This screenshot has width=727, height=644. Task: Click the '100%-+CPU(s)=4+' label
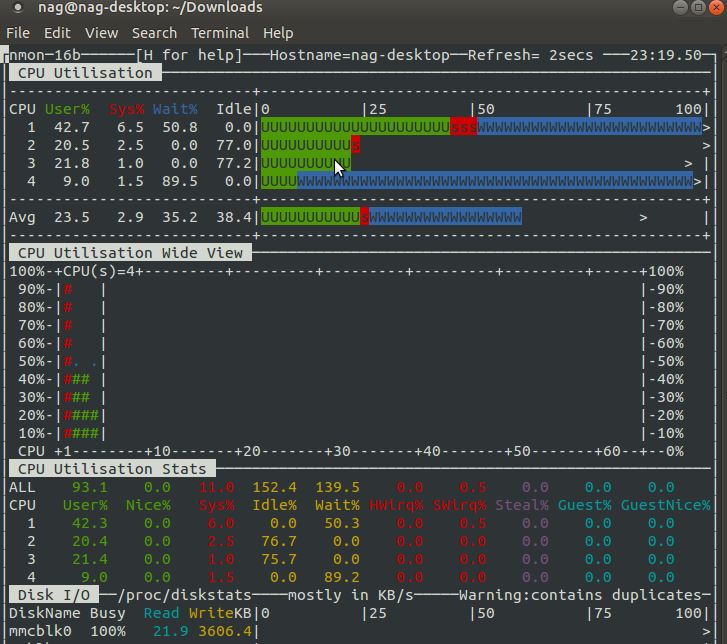pyautogui.click(x=77, y=271)
